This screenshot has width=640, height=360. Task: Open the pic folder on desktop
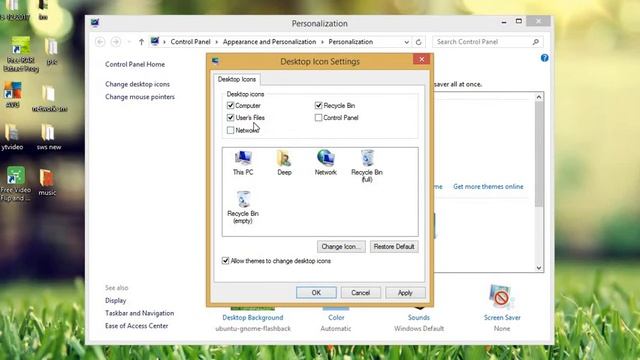51,51
